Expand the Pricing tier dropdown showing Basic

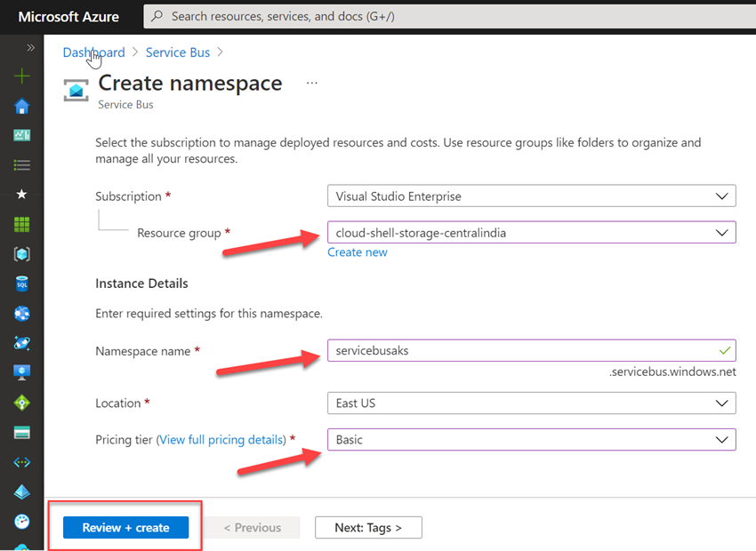coord(531,440)
